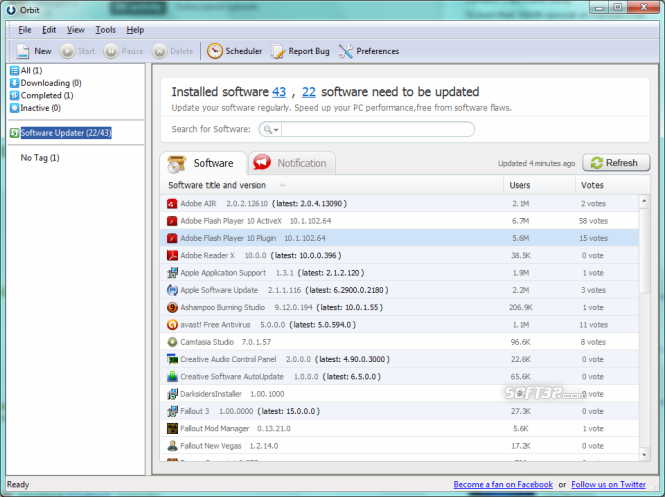Click the Adobe Reader X icon
665x497 pixels.
point(172,255)
